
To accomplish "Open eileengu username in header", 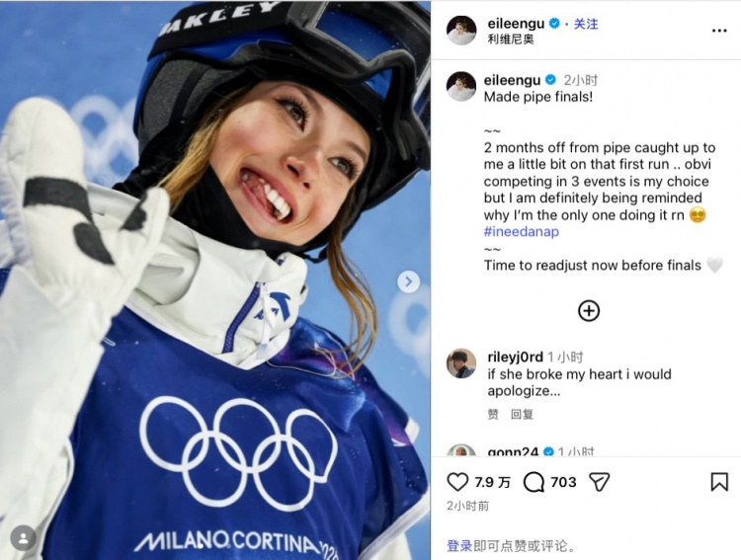I will coord(516,24).
